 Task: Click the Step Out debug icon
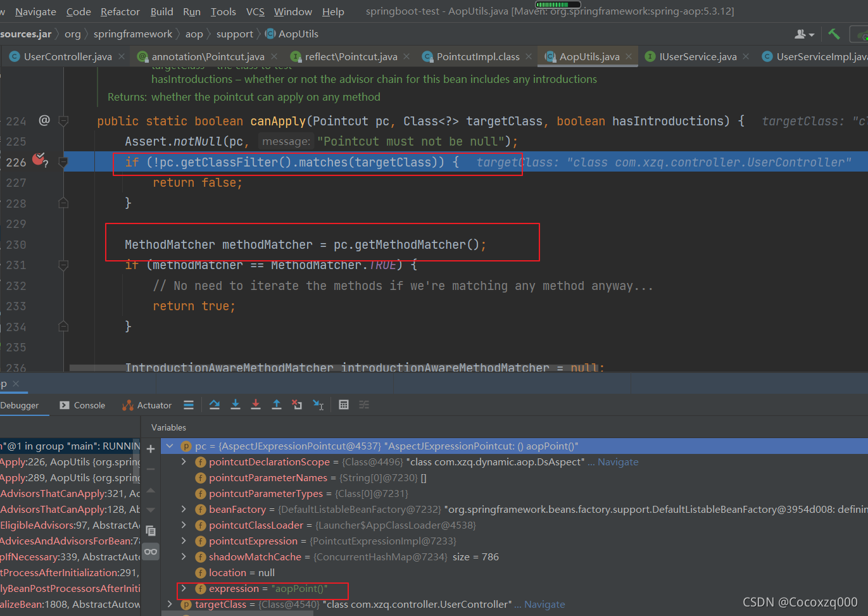277,405
